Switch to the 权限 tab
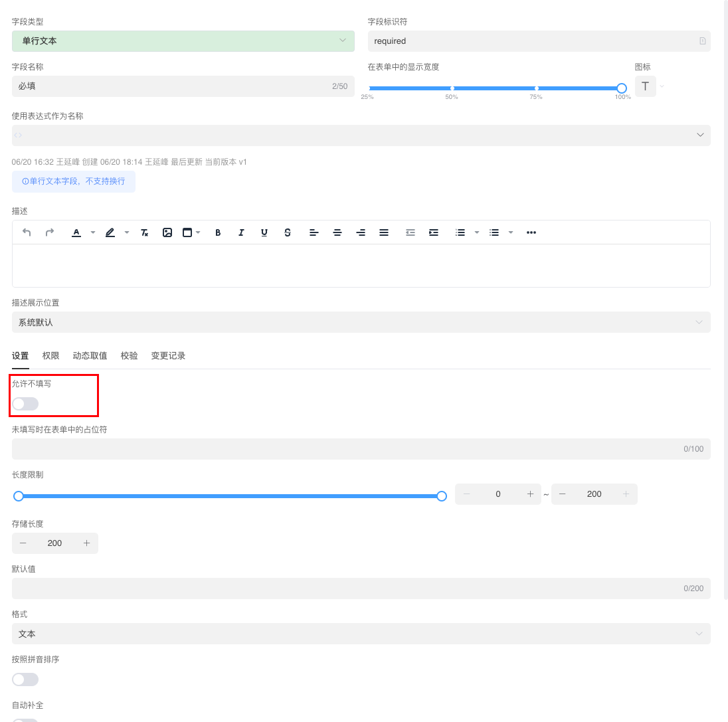728x722 pixels. click(50, 355)
